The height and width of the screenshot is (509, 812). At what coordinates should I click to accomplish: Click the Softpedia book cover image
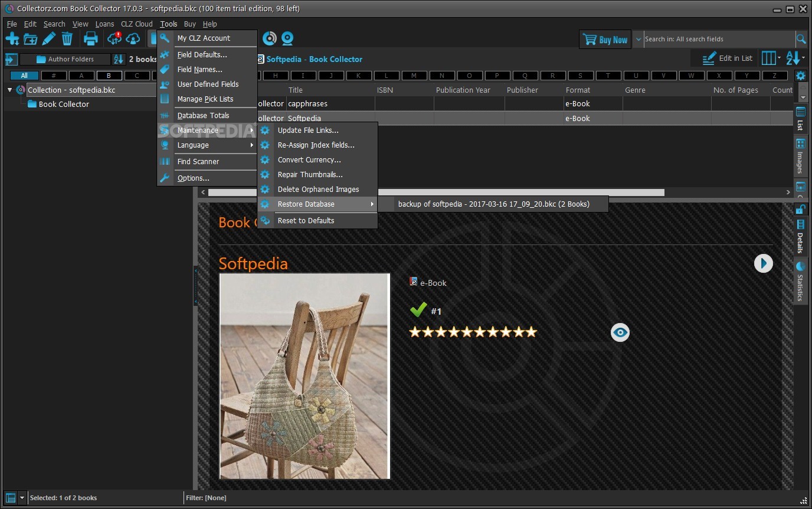tap(304, 376)
